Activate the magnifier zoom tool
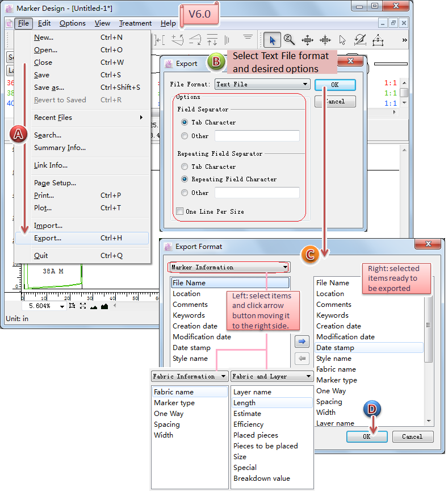Viewport: 448px width, 491px height. [289, 40]
